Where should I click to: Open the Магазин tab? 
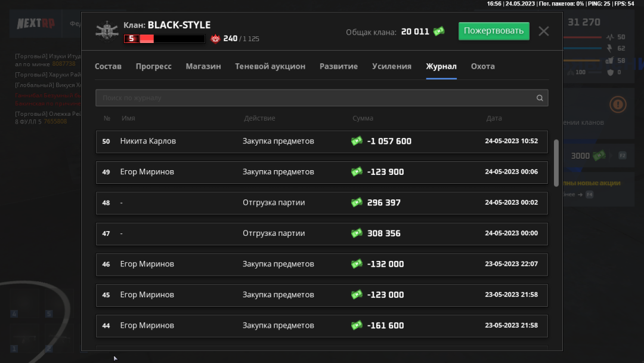[x=203, y=66]
